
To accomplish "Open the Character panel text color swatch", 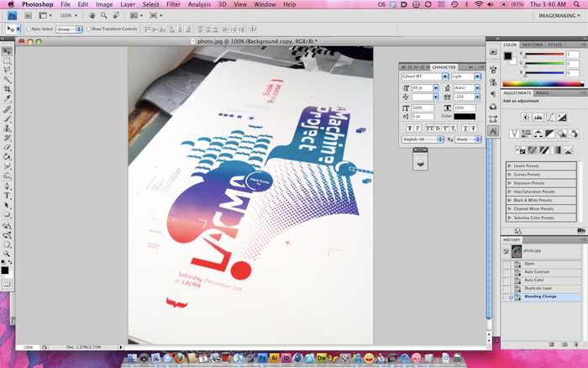I will click(x=465, y=117).
